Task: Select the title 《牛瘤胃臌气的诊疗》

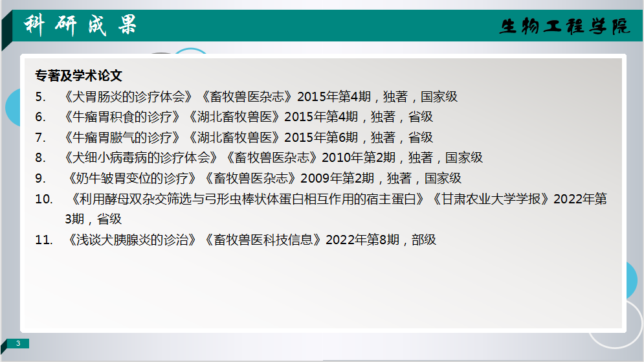Action: (120, 137)
